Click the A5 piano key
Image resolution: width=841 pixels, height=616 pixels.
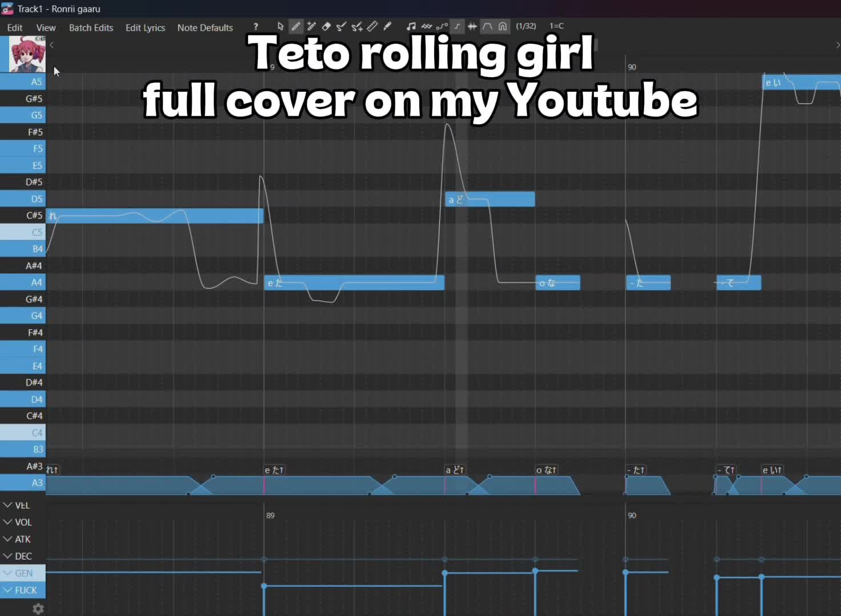pyautogui.click(x=23, y=82)
